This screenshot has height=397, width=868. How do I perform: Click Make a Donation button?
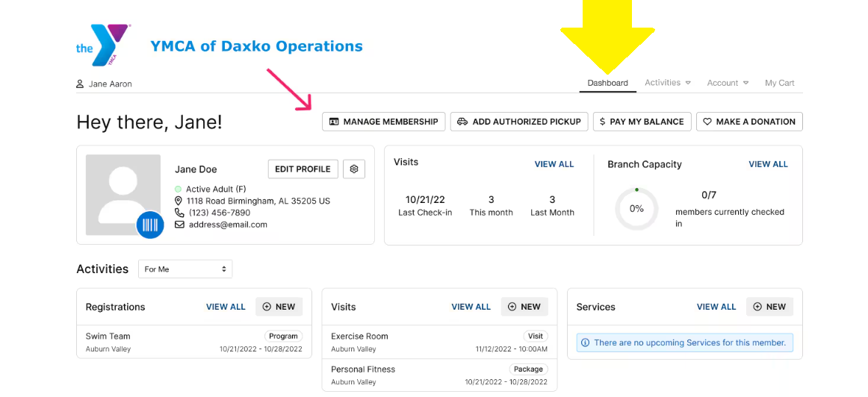[749, 122]
